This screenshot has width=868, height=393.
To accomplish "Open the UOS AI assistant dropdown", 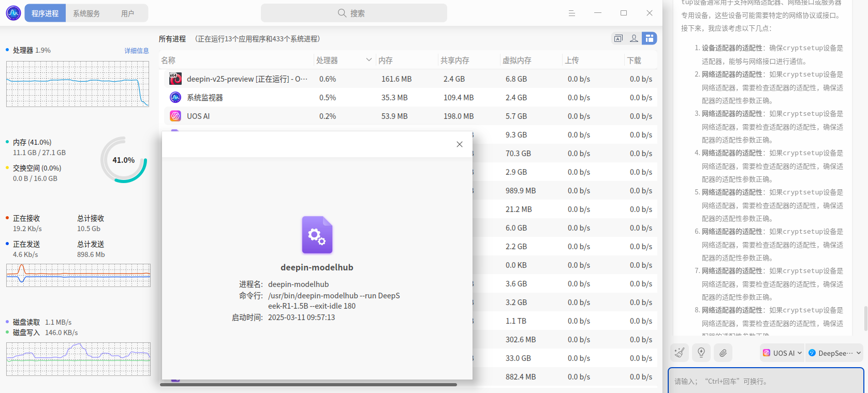I will tap(782, 353).
